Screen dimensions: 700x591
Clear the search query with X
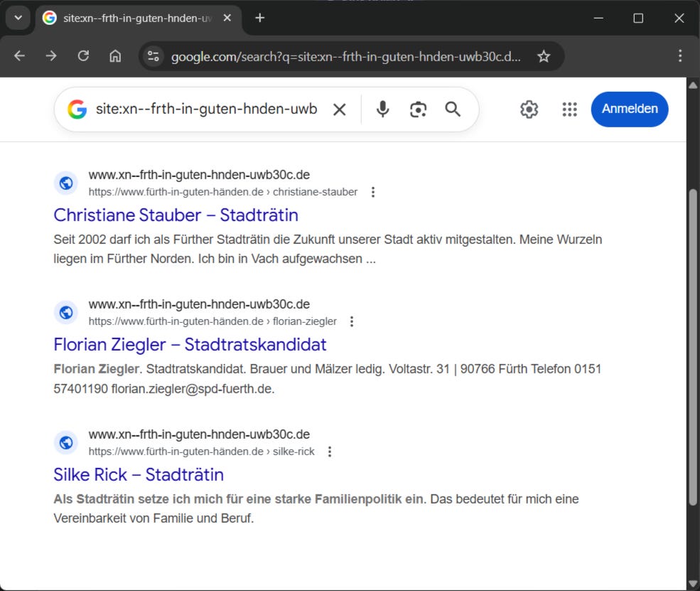tap(339, 110)
